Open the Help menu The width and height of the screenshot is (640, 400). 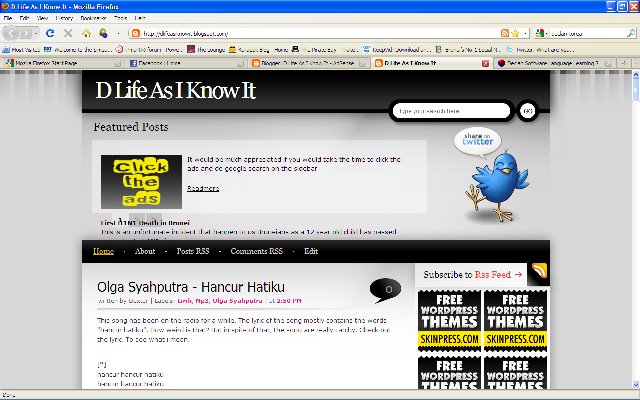[140, 18]
